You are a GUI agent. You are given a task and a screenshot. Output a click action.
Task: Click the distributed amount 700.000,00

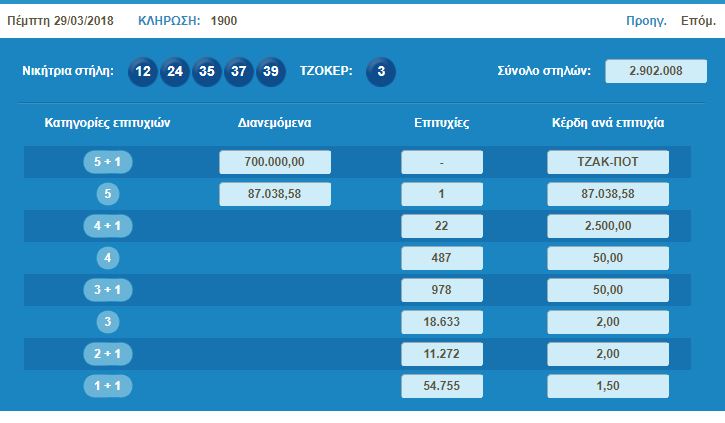tap(275, 162)
